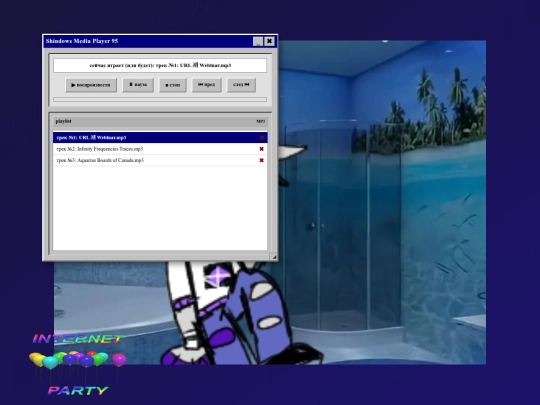Click the playback progress bar
540x405 pixels.
(160, 100)
